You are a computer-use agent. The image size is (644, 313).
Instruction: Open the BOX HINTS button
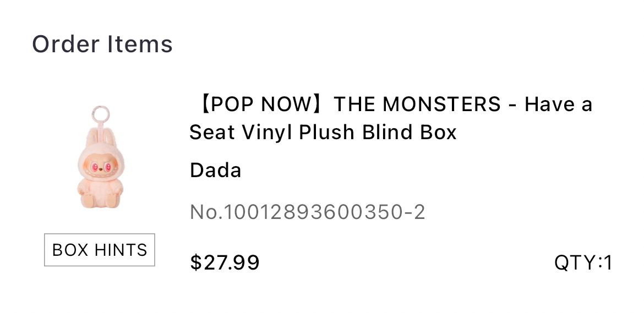click(100, 250)
